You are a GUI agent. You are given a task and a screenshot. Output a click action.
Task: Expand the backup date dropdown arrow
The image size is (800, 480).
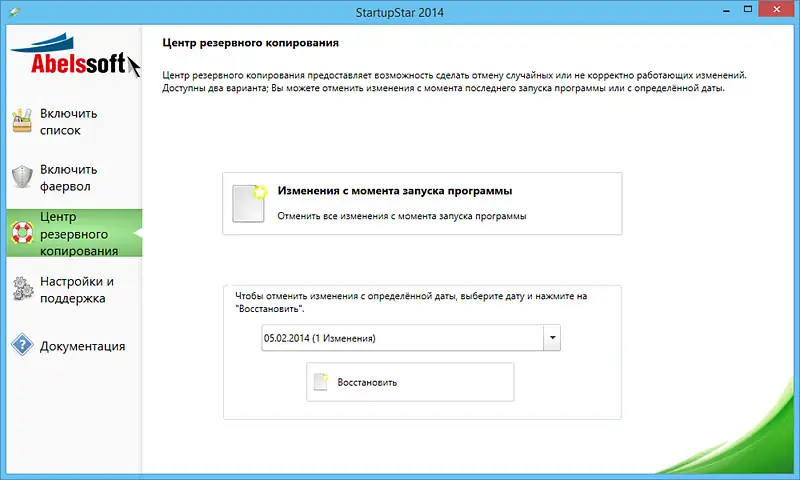pos(552,338)
